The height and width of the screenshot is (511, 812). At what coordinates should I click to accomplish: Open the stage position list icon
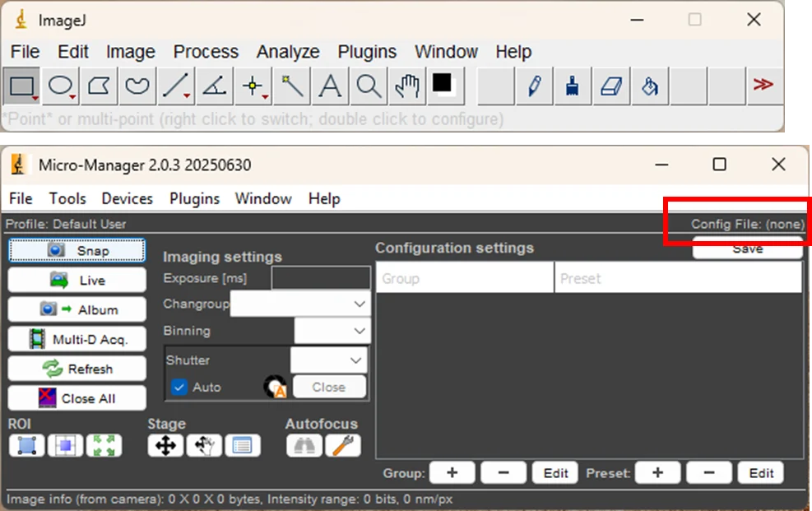pyautogui.click(x=243, y=445)
